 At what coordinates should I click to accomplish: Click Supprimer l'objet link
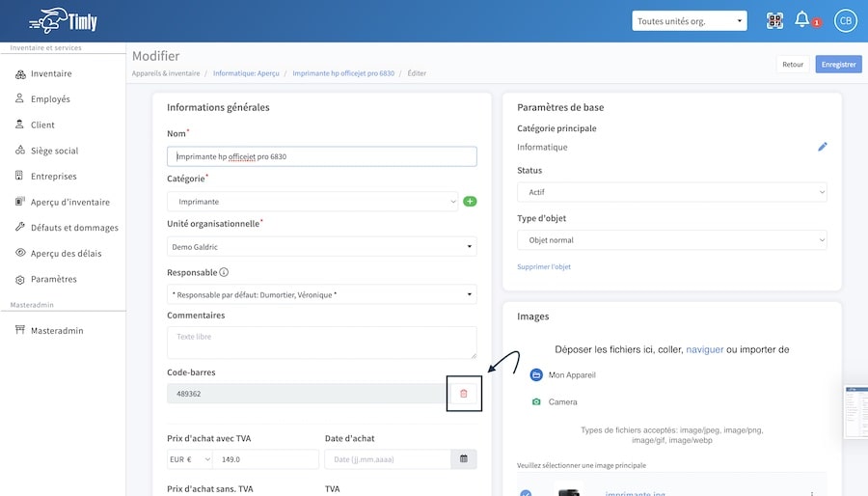pyautogui.click(x=544, y=266)
